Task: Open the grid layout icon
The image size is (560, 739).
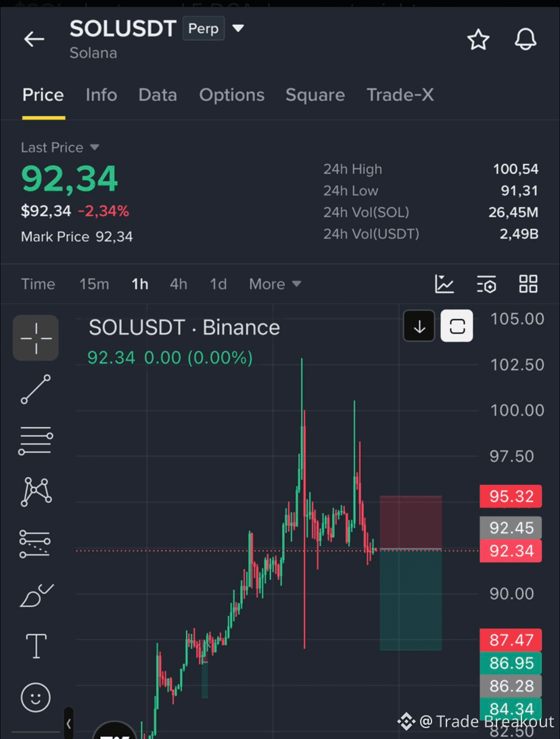Action: click(x=528, y=284)
